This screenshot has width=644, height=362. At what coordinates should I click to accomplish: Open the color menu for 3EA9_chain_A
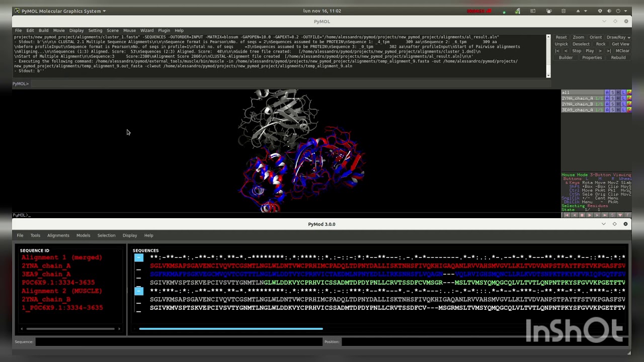(x=629, y=110)
